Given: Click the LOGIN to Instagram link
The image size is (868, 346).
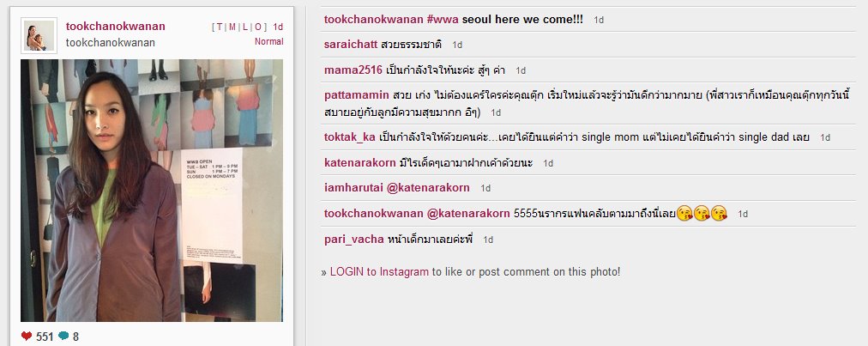Looking at the screenshot, I should 379,271.
